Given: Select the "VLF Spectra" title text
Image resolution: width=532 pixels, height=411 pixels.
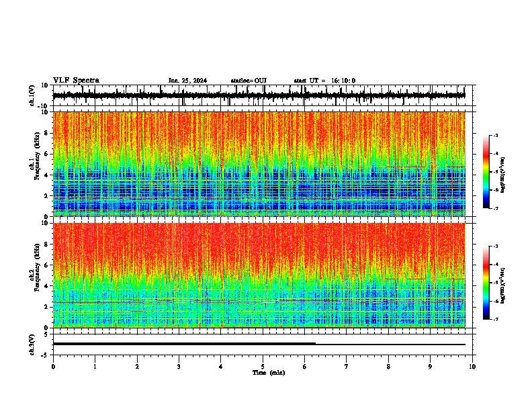Looking at the screenshot, I should pos(76,81).
